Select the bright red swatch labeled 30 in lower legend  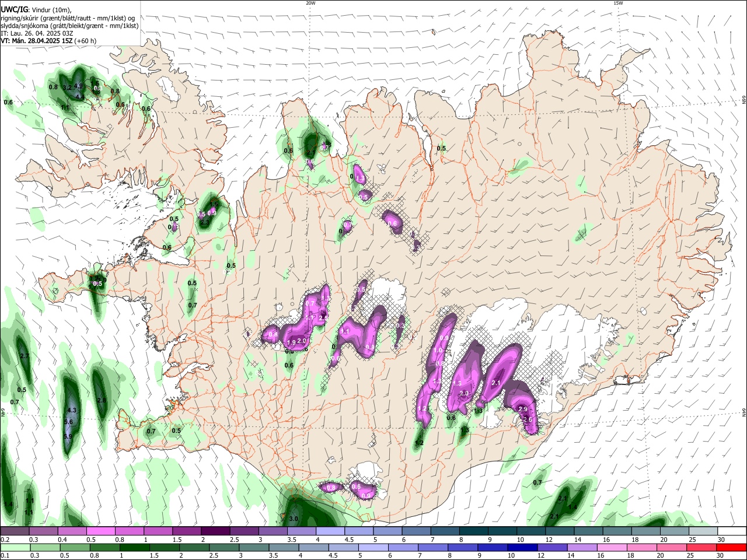click(731, 547)
